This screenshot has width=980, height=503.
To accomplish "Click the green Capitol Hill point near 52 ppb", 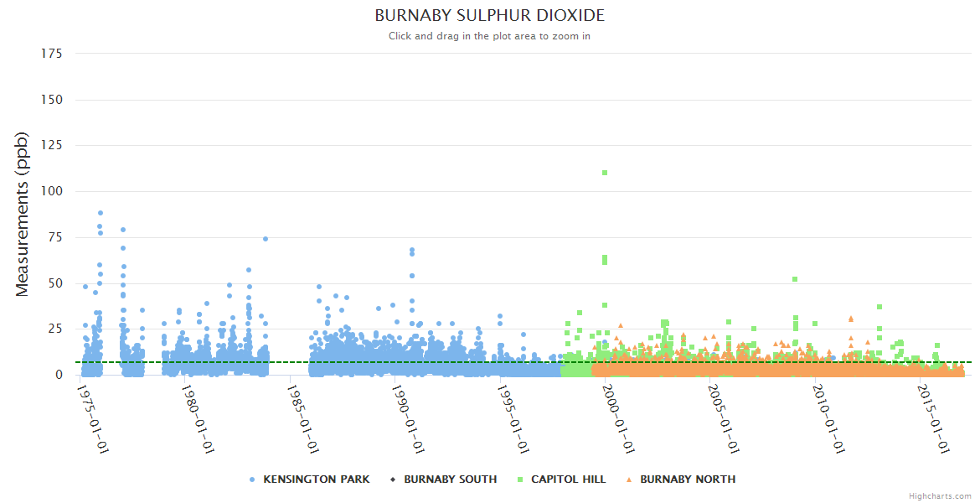I will tap(795, 279).
